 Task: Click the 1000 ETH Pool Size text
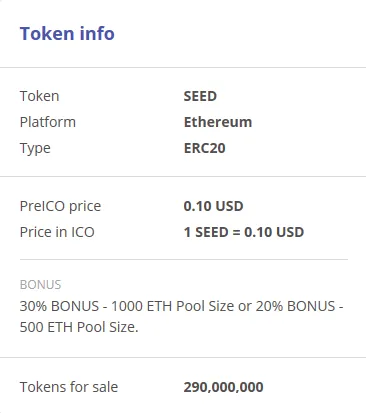172,306
